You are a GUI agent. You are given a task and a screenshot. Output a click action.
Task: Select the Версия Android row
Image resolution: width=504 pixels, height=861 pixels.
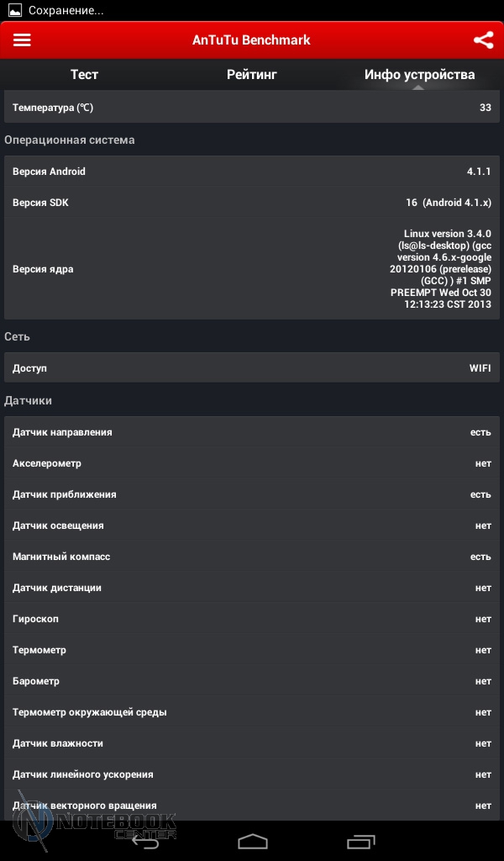pos(252,172)
